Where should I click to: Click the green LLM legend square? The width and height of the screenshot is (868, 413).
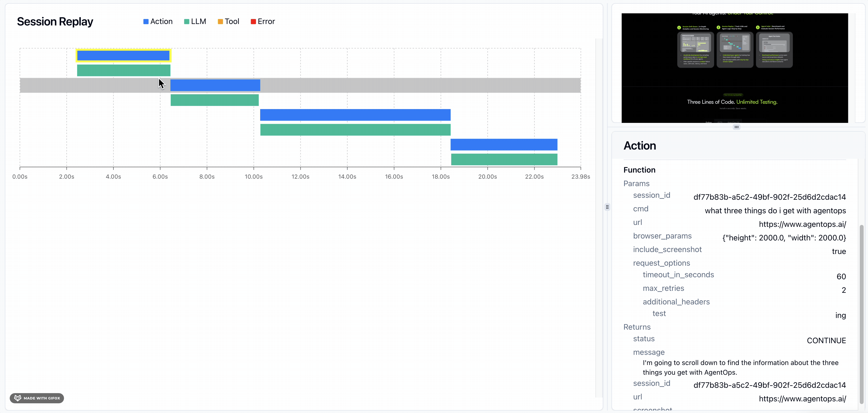187,22
